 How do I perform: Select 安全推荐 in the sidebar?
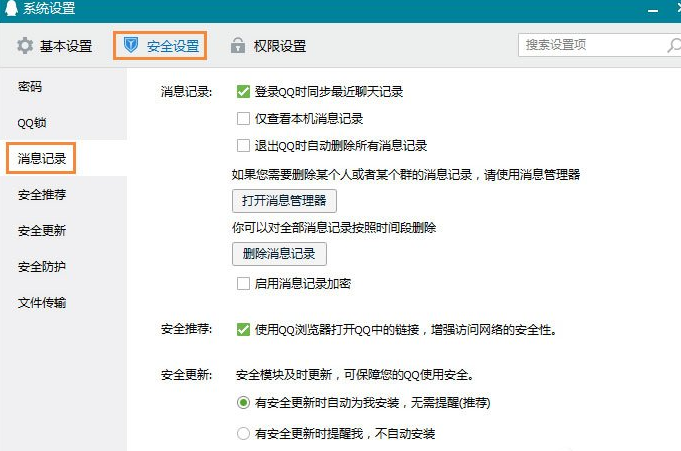[42, 194]
